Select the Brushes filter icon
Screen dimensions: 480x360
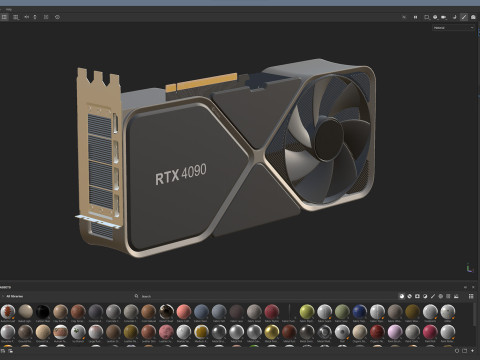pyautogui.click(x=433, y=296)
